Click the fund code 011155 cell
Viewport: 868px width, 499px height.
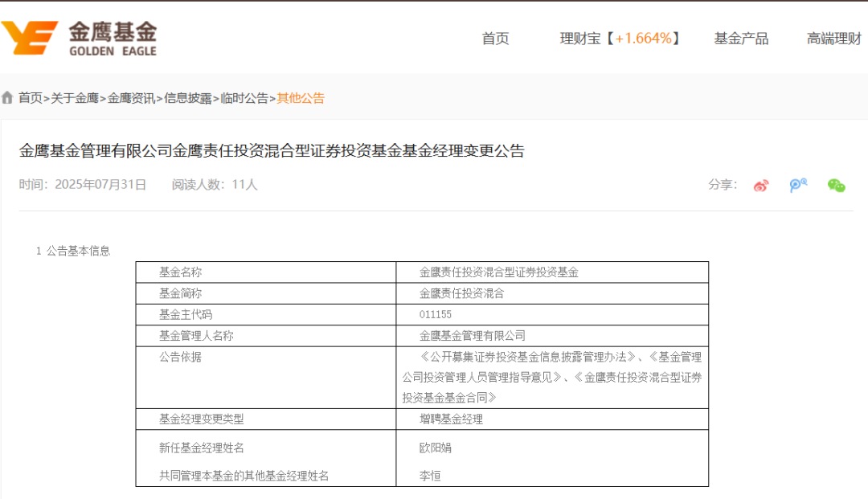tap(436, 315)
